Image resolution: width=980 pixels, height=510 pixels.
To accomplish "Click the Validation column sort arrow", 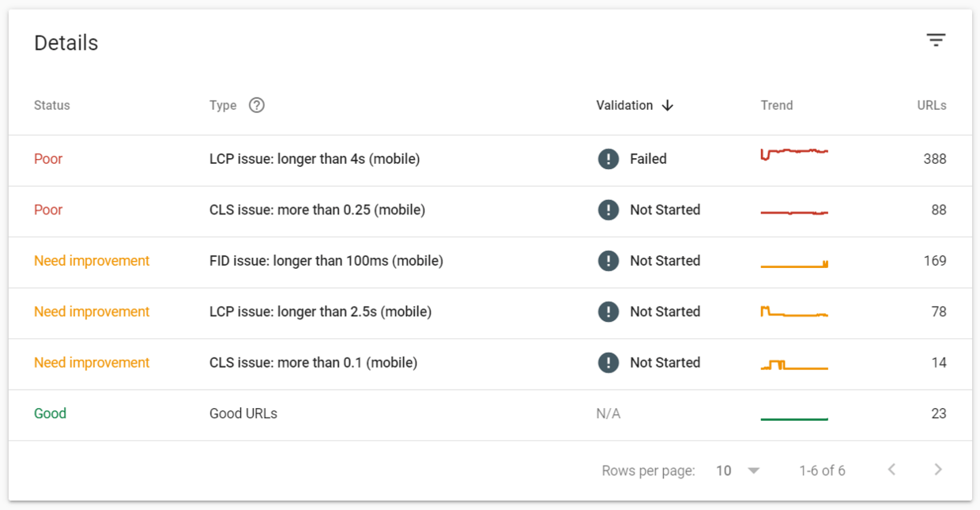I will (668, 105).
